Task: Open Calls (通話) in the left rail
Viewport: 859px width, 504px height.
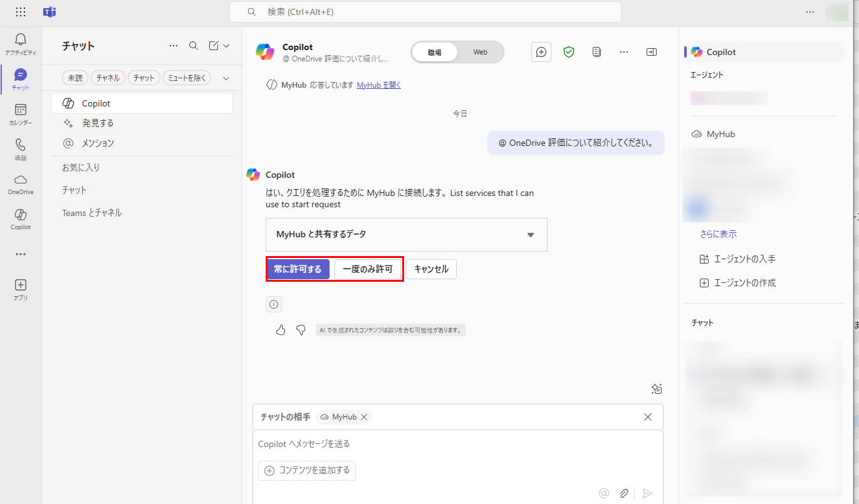Action: (21, 150)
